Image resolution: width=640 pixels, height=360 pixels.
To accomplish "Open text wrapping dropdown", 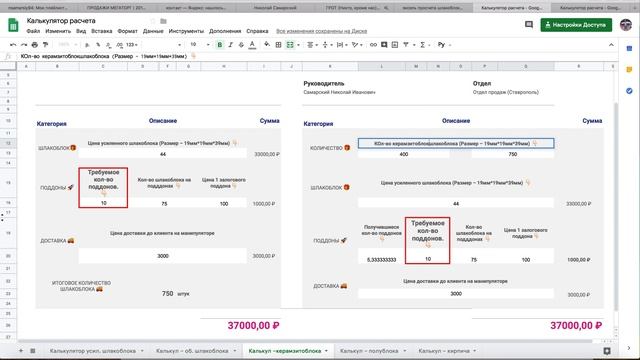I will [341, 44].
